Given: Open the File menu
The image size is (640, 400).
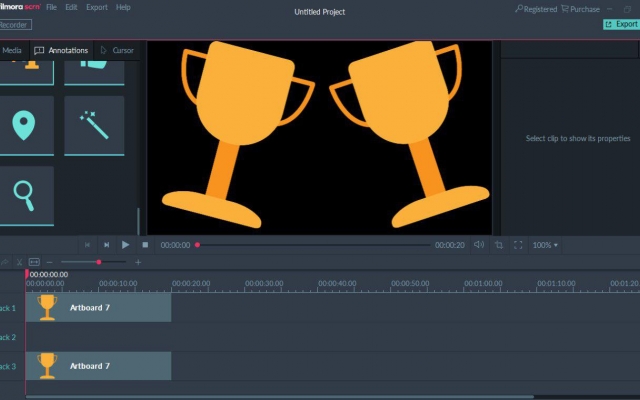Looking at the screenshot, I should tap(51, 7).
